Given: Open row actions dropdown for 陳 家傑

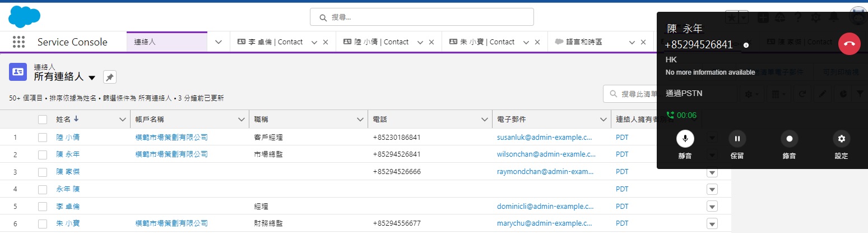Looking at the screenshot, I should coord(712,172).
